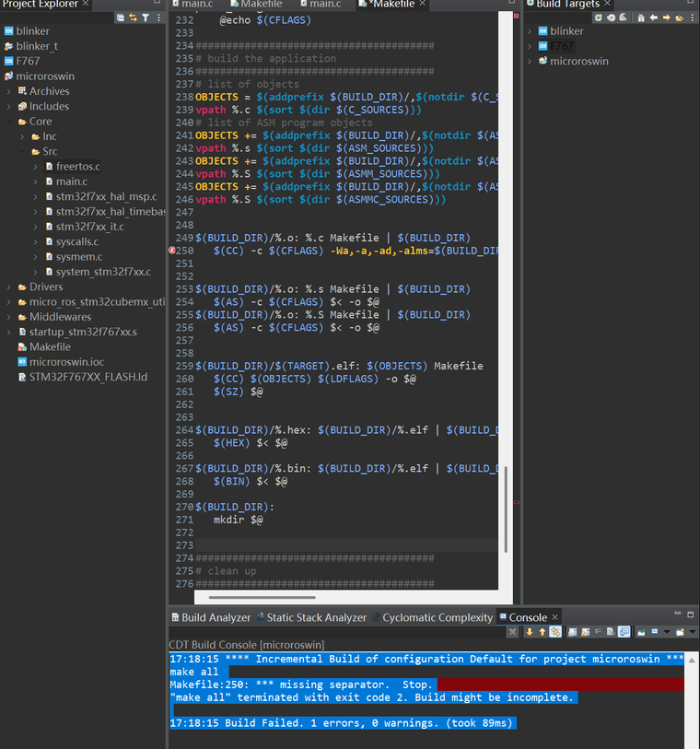Image resolution: width=700 pixels, height=749 pixels.
Task: Open the Open Console dropdown arrow
Action: click(x=693, y=632)
